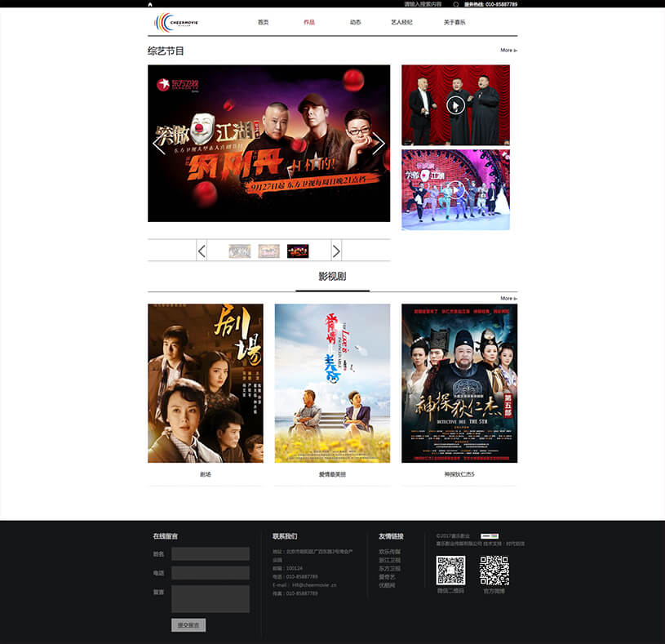The height and width of the screenshot is (644, 665).
Task: Click the 微信二维码 caption
Action: [450, 591]
